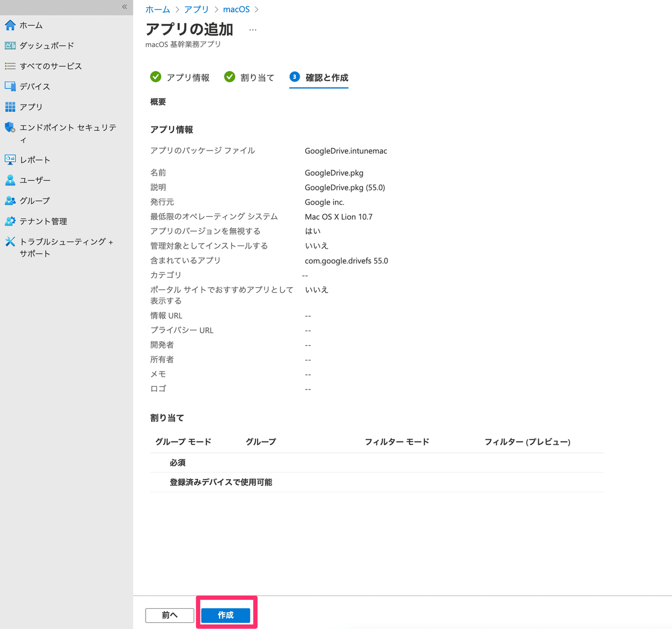Viewport: 672px width, 629px height.
Task: Open トラブルシューティング + サポート in sidebar
Action: (x=67, y=247)
